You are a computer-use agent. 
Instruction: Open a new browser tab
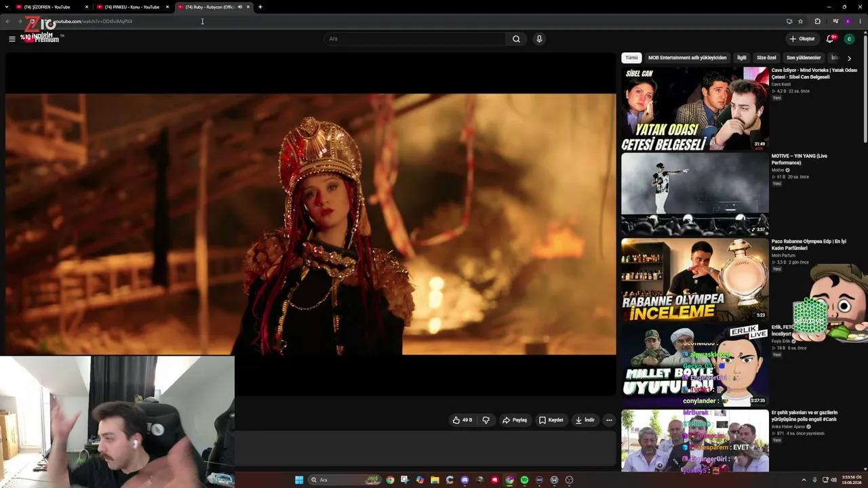pyautogui.click(x=260, y=7)
